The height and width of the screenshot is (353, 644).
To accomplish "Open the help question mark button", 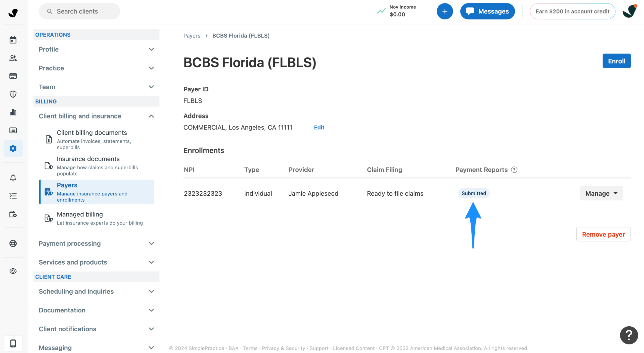I will 629,335.
